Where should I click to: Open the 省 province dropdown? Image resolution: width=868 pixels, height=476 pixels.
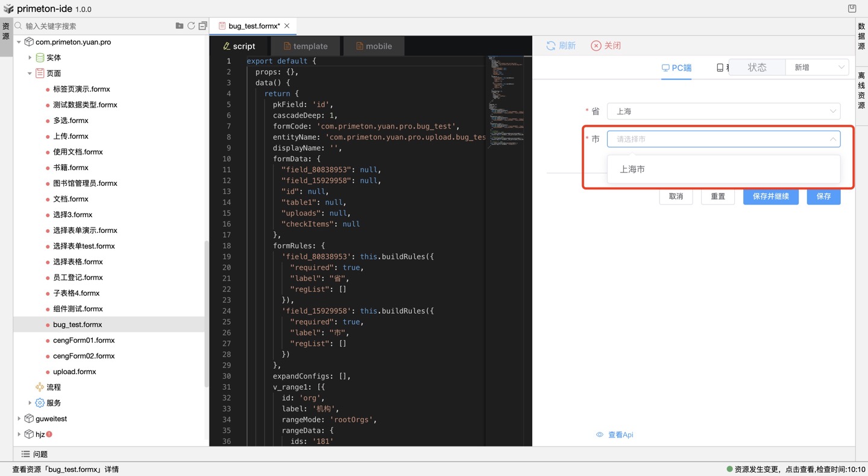723,112
